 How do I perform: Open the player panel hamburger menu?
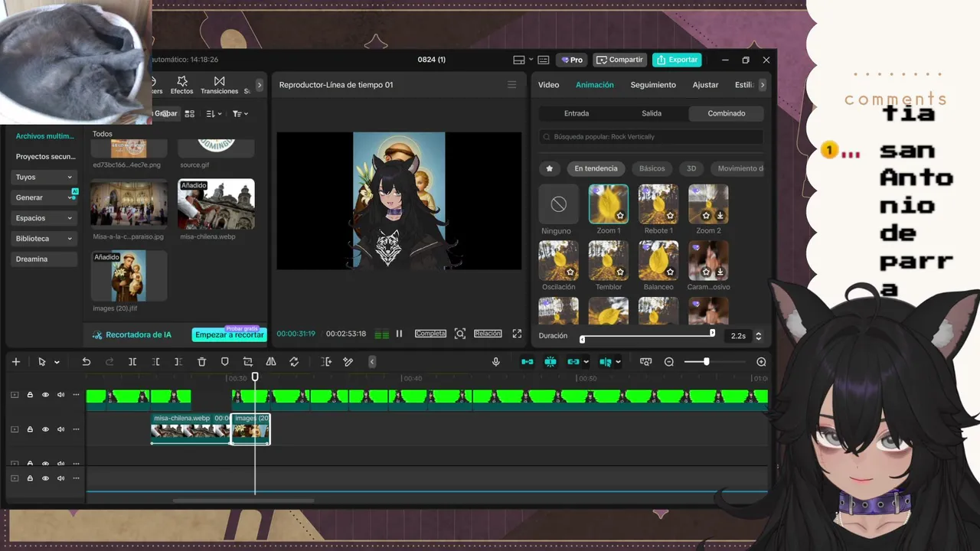[511, 85]
